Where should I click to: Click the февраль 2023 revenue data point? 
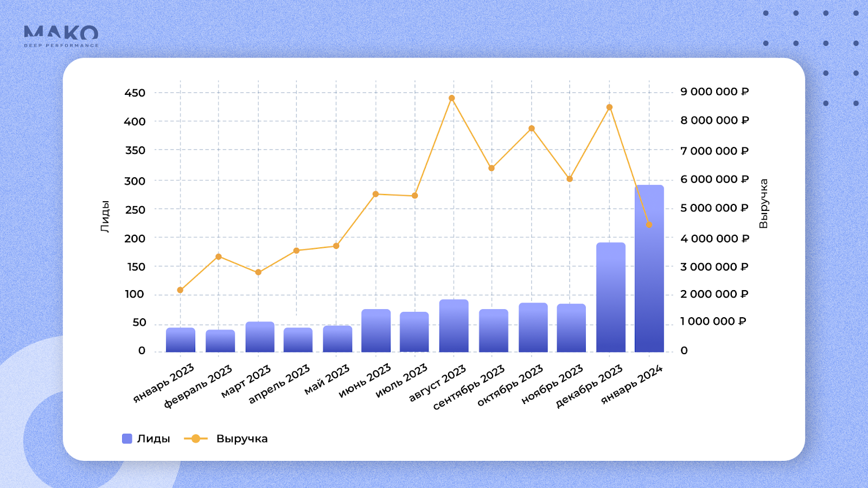(x=219, y=256)
